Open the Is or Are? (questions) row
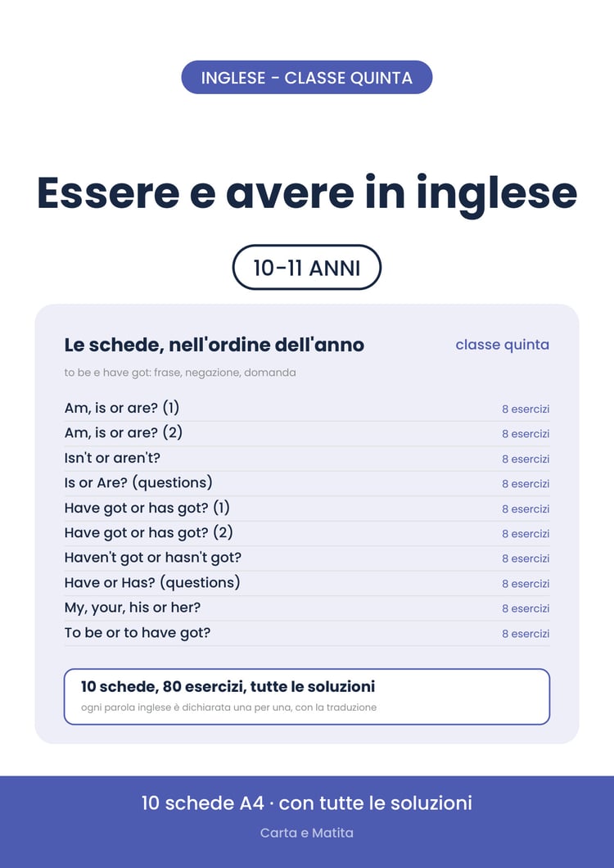Screen dimensions: 614x868 (307, 483)
